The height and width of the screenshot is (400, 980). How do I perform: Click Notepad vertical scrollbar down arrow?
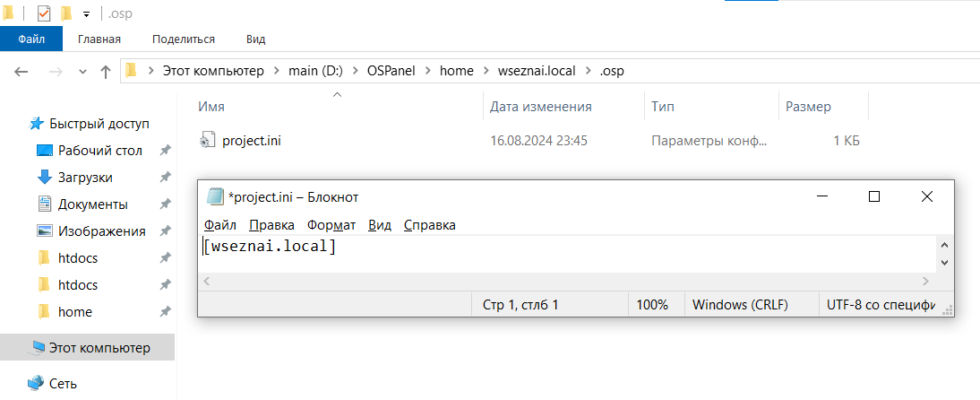pos(944,264)
